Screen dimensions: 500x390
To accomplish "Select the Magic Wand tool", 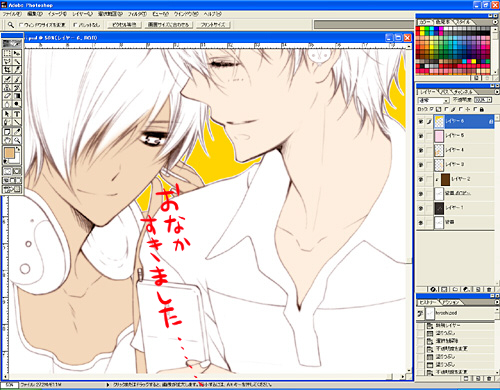I will pos(17,61).
